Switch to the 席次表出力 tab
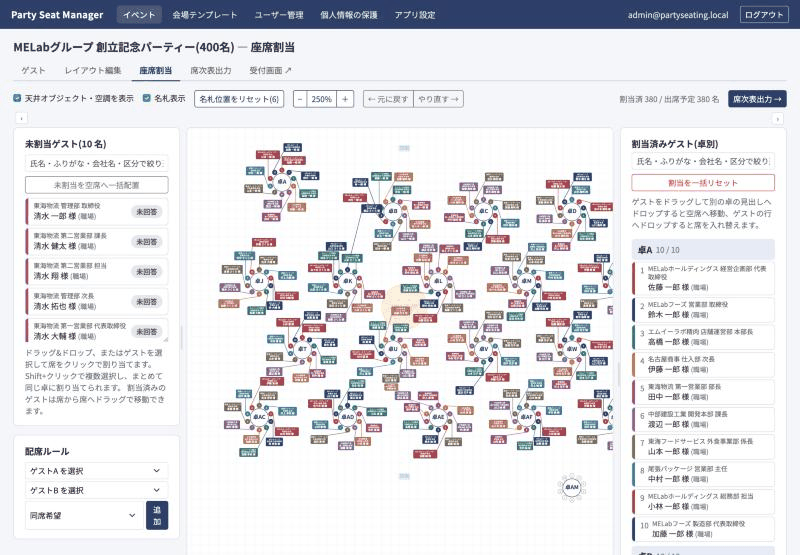800x555 pixels. click(211, 70)
